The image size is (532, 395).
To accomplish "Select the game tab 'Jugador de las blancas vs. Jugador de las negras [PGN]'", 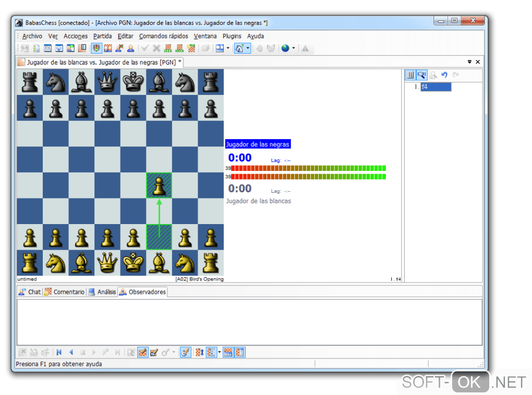I will click(101, 63).
